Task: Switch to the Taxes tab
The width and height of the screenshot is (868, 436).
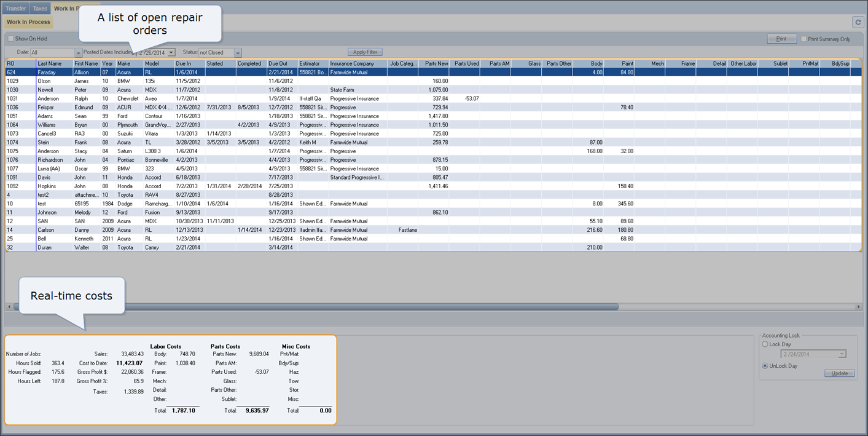Action: click(40, 9)
